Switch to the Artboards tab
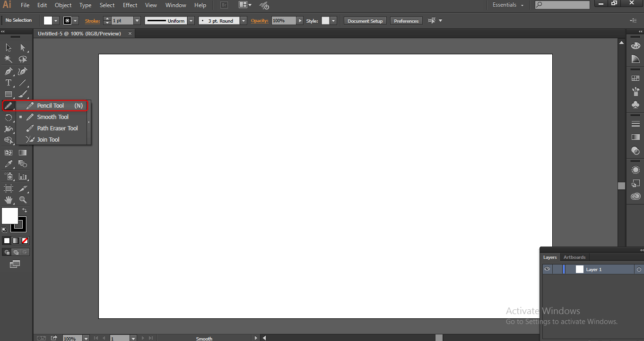The image size is (644, 341). tap(574, 257)
